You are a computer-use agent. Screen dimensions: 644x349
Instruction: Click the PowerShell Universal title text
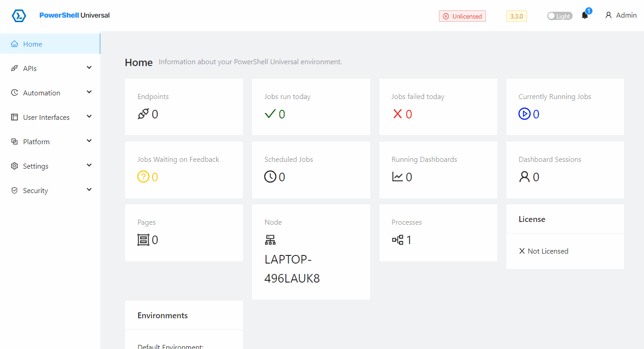point(75,15)
